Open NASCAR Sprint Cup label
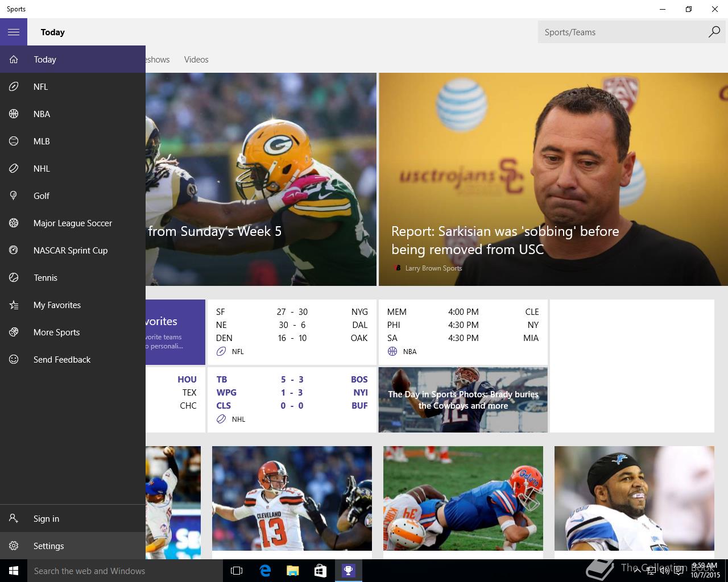Image resolution: width=728 pixels, height=582 pixels. (x=71, y=250)
